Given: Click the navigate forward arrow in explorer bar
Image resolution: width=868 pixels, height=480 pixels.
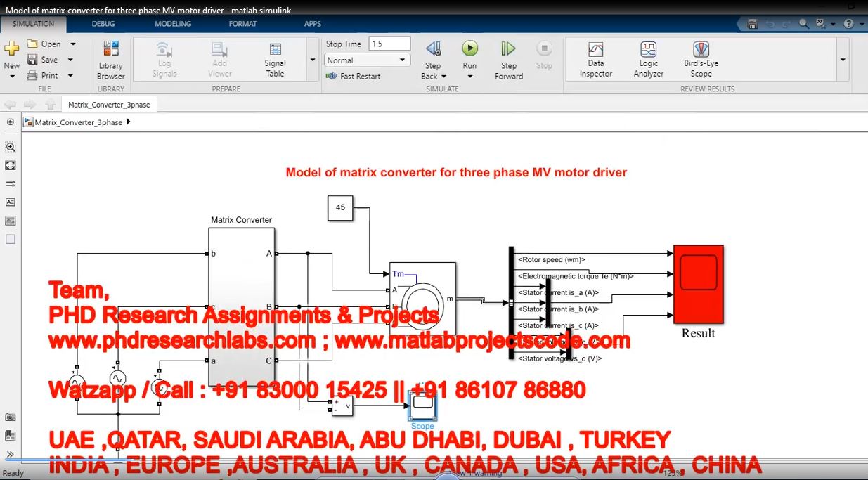Looking at the screenshot, I should [x=30, y=105].
